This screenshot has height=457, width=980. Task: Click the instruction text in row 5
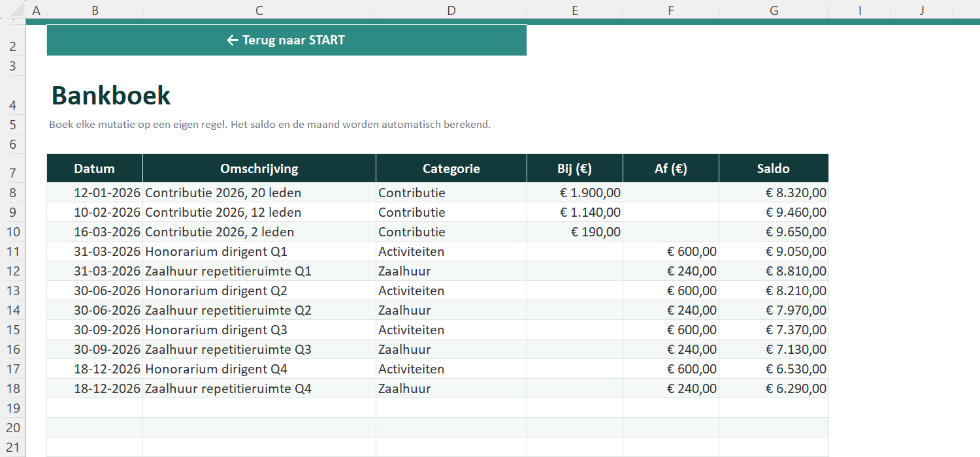(270, 125)
